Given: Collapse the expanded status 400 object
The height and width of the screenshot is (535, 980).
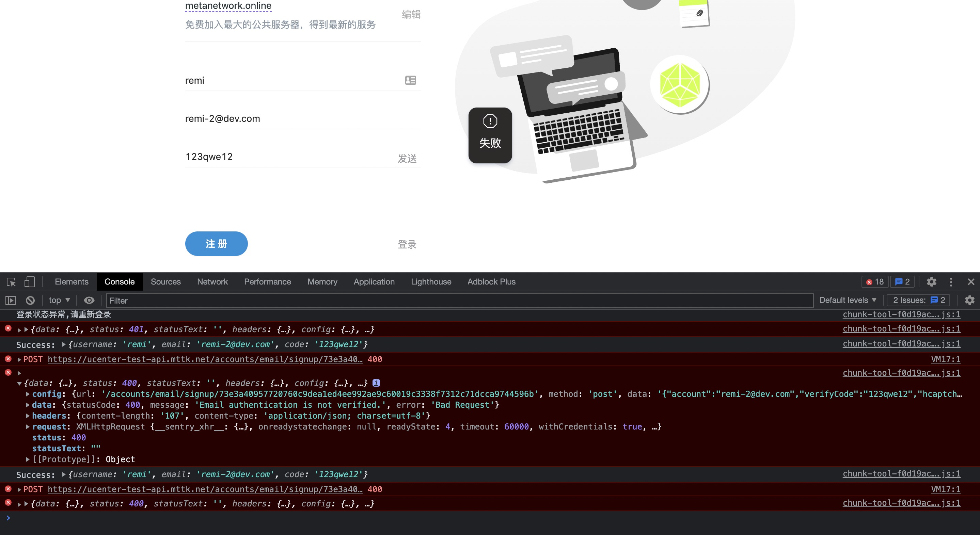Looking at the screenshot, I should click(x=19, y=383).
